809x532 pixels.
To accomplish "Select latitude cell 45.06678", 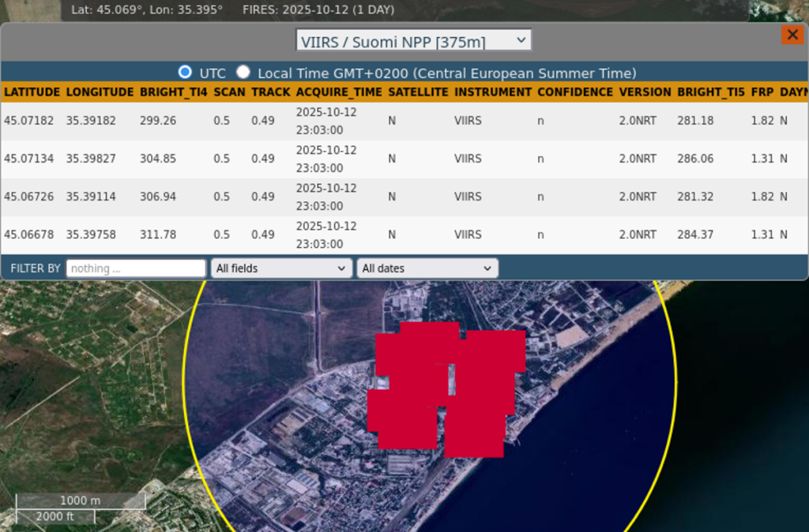I will (x=29, y=234).
